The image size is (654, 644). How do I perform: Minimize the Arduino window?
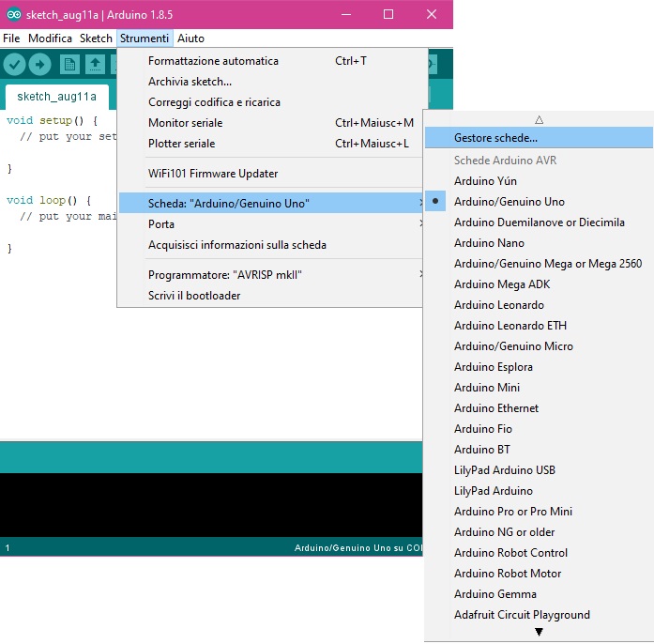346,15
